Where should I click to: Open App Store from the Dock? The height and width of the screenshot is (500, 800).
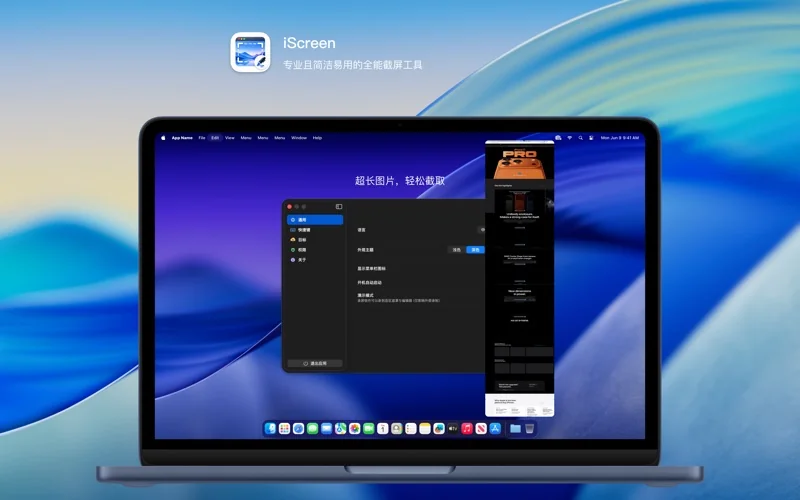click(x=495, y=429)
